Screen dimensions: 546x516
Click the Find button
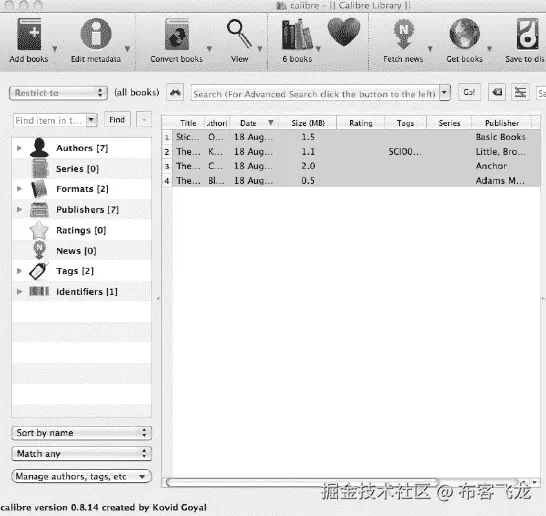coord(117,120)
